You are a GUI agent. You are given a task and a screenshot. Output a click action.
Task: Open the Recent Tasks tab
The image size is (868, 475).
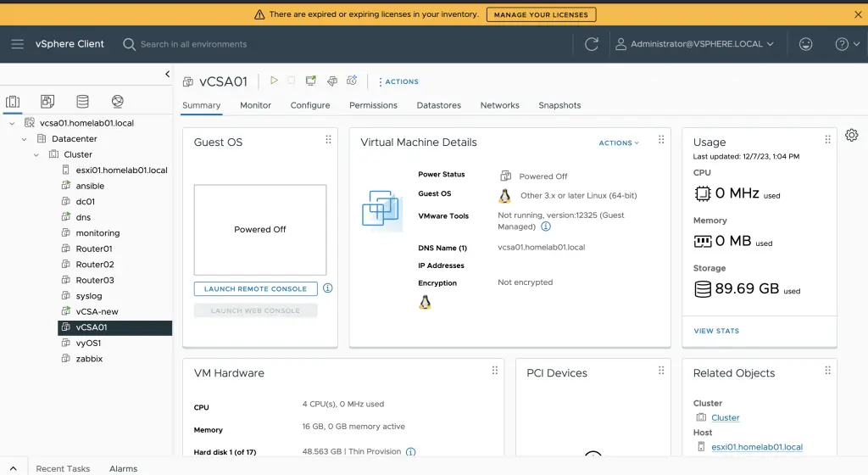click(x=63, y=468)
